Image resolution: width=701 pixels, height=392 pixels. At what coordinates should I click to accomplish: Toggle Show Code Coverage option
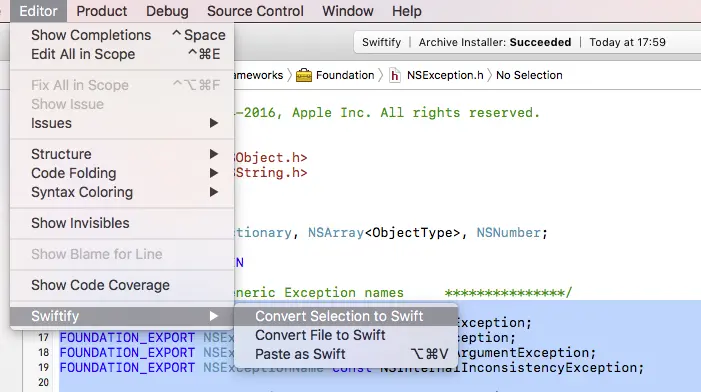point(122,285)
